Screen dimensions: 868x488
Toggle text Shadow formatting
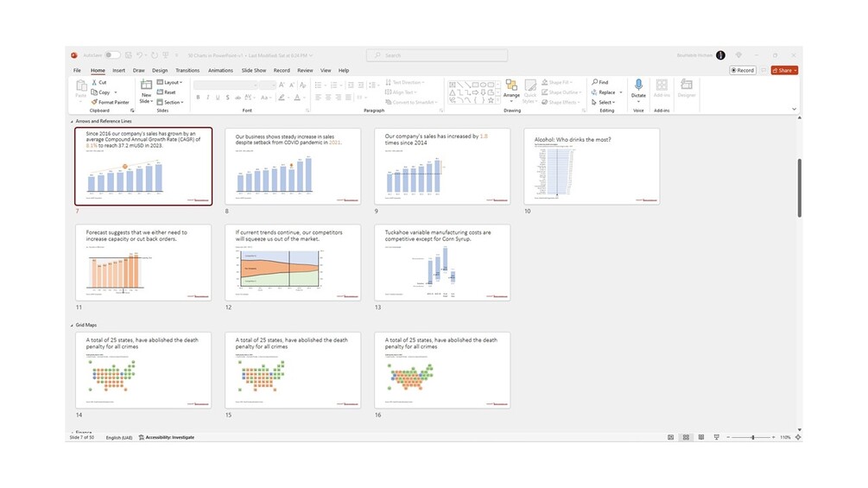[x=227, y=98]
